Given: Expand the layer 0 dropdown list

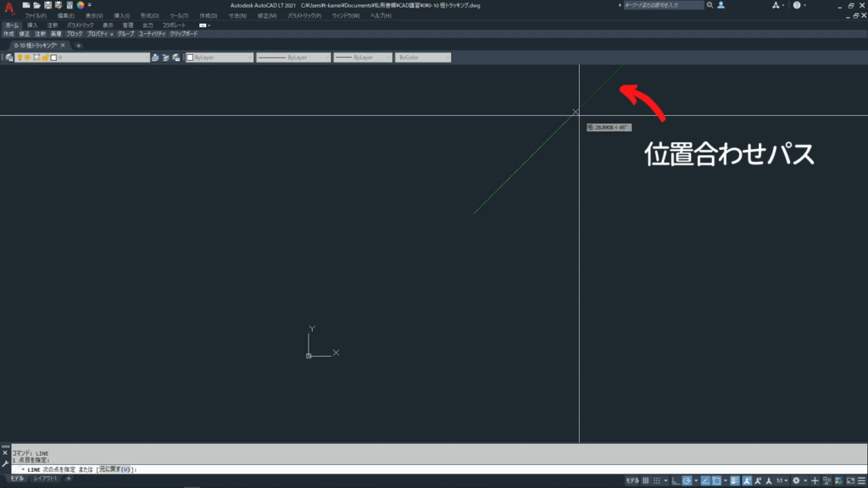Looking at the screenshot, I should tap(144, 58).
